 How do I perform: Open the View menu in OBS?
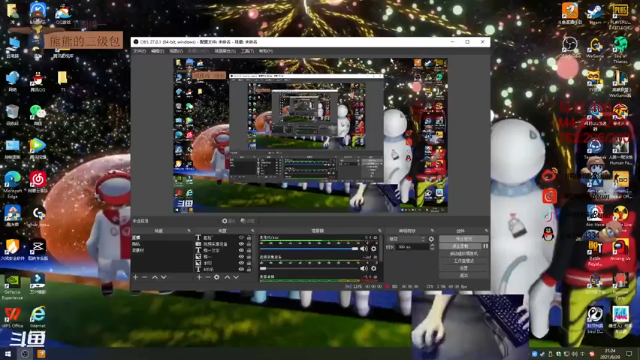pyautogui.click(x=176, y=51)
